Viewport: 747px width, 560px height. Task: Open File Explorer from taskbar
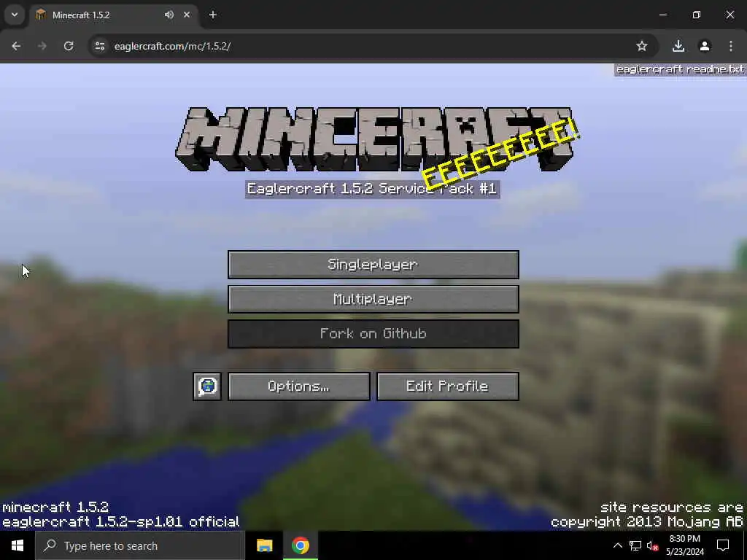click(x=264, y=545)
